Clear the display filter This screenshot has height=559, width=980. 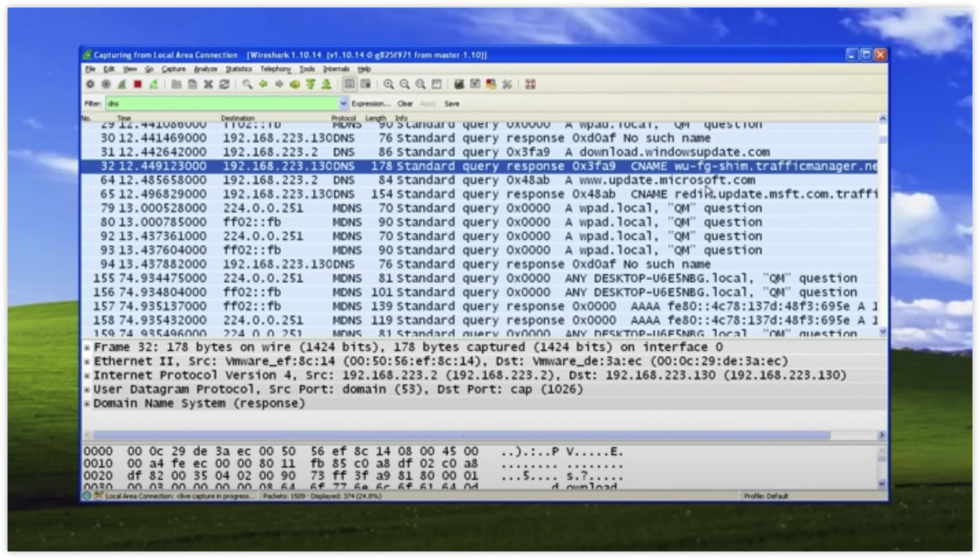(x=405, y=103)
